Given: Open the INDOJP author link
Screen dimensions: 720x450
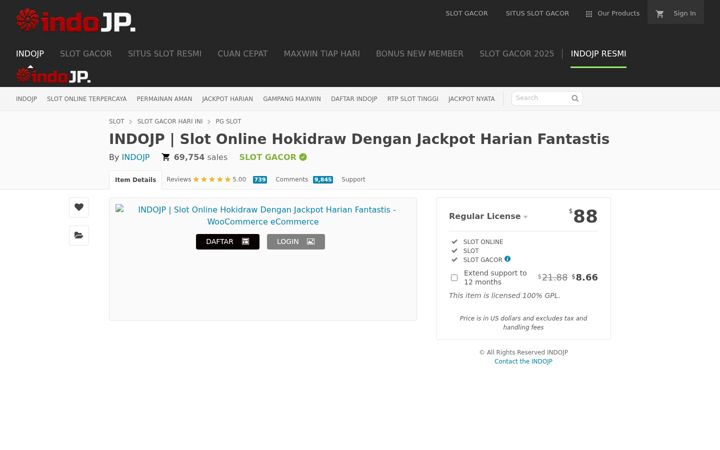Looking at the screenshot, I should click(135, 157).
